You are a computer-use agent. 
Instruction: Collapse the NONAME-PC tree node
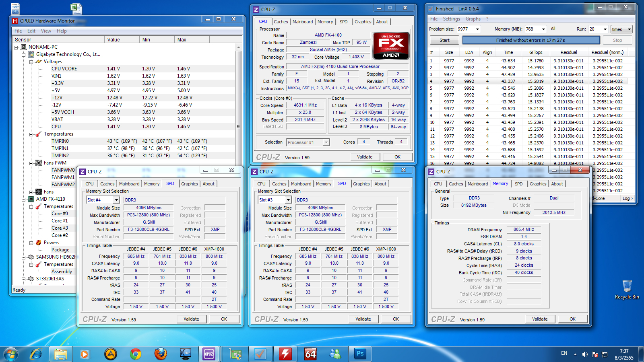coord(16,47)
